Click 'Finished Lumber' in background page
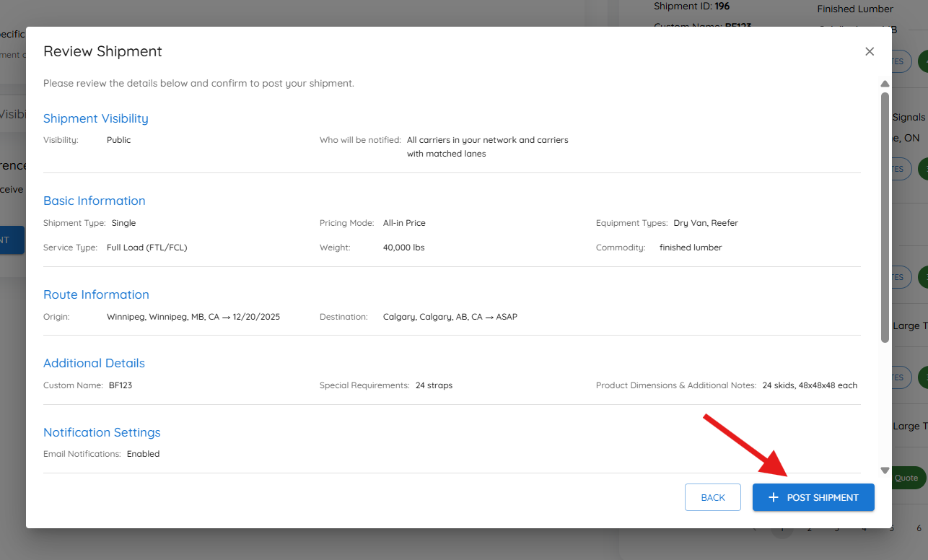Image resolution: width=928 pixels, height=560 pixels. (855, 9)
